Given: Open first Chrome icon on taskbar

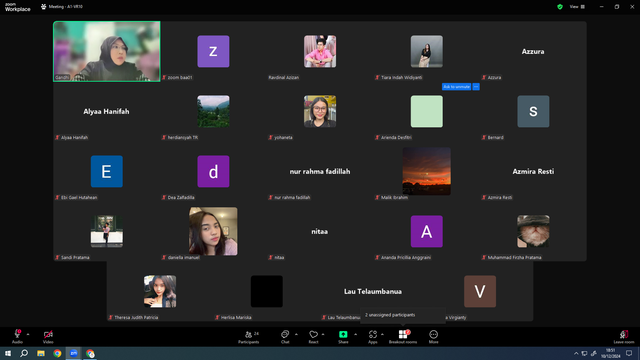Looking at the screenshot, I should [x=57, y=353].
